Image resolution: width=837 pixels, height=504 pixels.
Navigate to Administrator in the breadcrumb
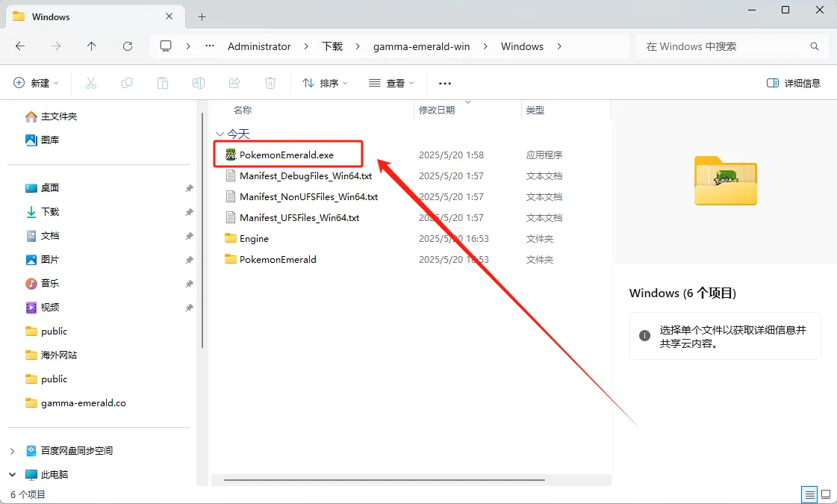(259, 46)
